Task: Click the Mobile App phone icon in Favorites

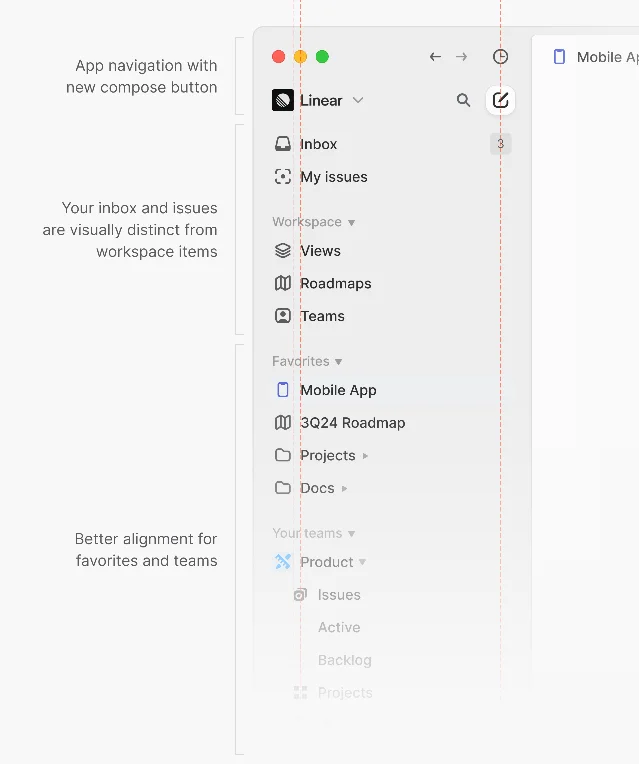Action: pyautogui.click(x=283, y=390)
